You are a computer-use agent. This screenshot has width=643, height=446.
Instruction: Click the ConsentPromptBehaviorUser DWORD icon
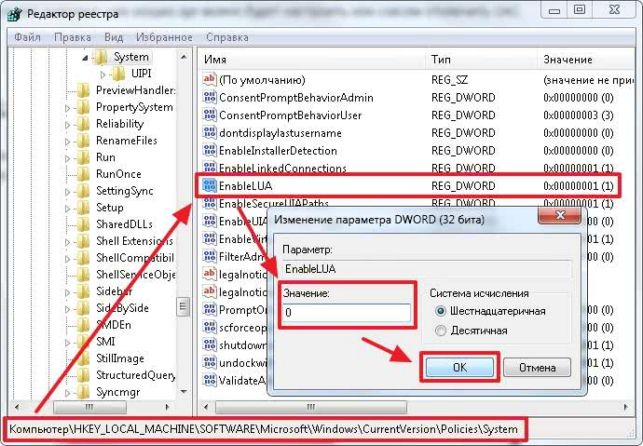click(209, 115)
